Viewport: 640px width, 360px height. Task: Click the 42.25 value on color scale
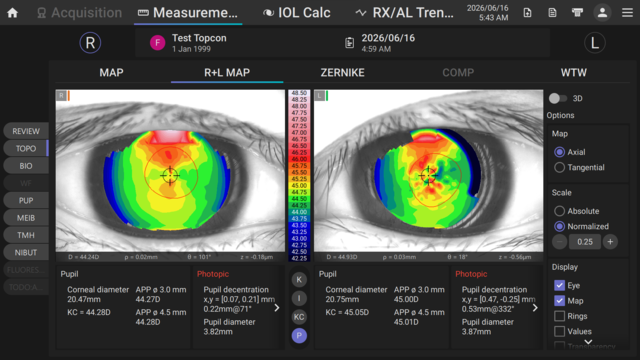(299, 258)
